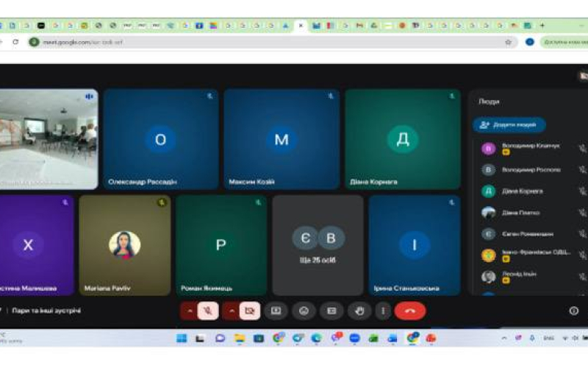Click muted mic icon on Mariana Pavliv tile
The image size is (588, 368).
click(162, 202)
